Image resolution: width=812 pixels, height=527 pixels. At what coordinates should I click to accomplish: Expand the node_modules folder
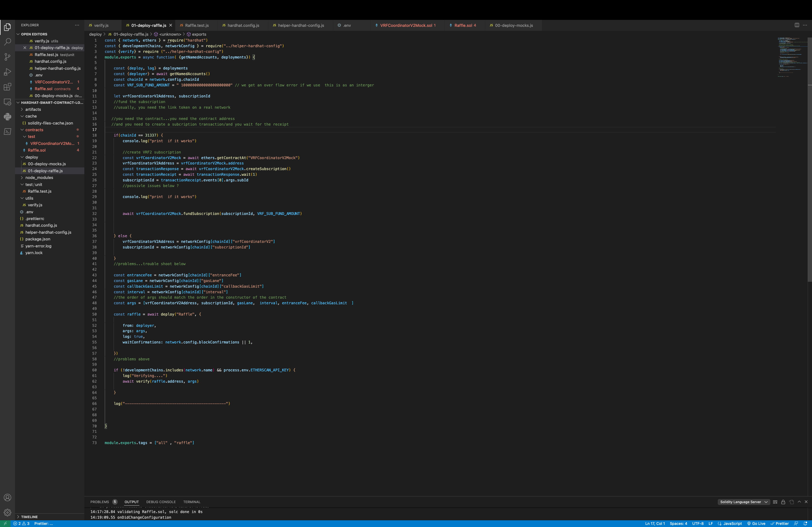coord(49,178)
